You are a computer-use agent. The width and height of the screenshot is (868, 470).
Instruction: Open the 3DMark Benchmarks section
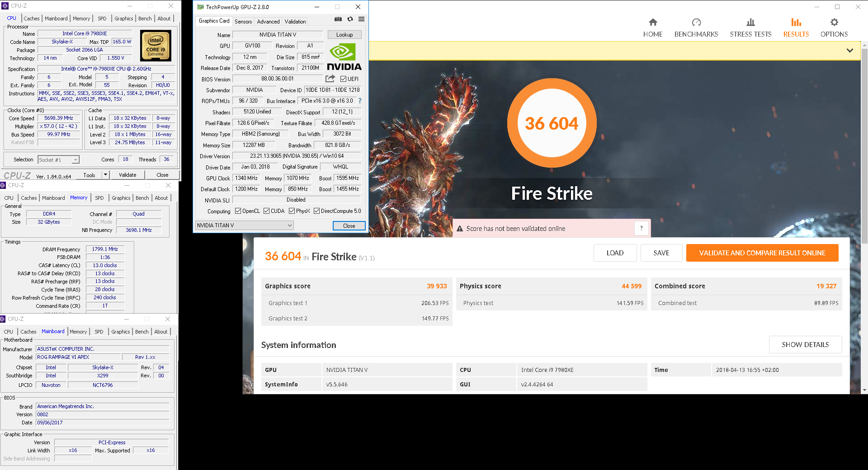[696, 28]
